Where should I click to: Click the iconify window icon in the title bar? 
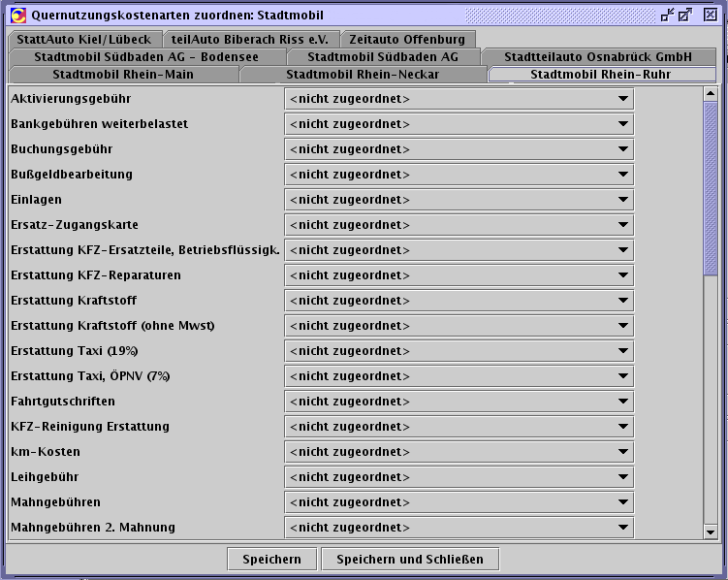point(668,15)
